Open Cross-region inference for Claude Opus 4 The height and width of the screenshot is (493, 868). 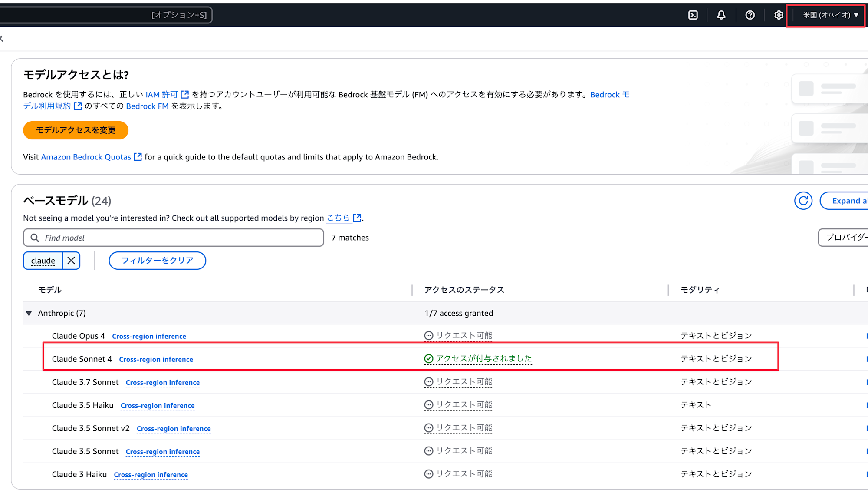coord(149,337)
